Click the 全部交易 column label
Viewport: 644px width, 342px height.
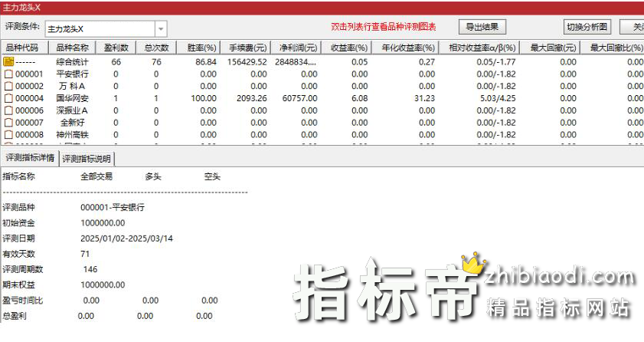pyautogui.click(x=96, y=176)
